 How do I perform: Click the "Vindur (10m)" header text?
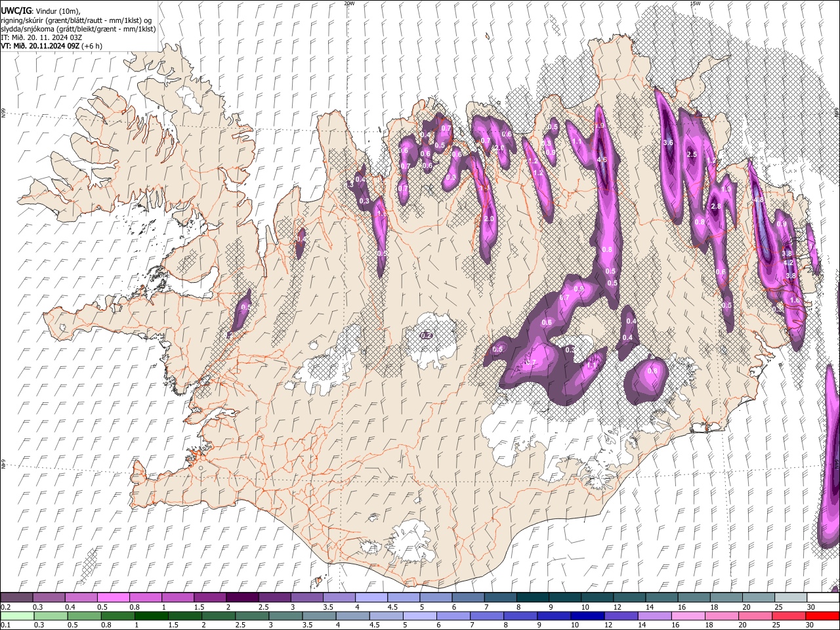tap(57, 11)
